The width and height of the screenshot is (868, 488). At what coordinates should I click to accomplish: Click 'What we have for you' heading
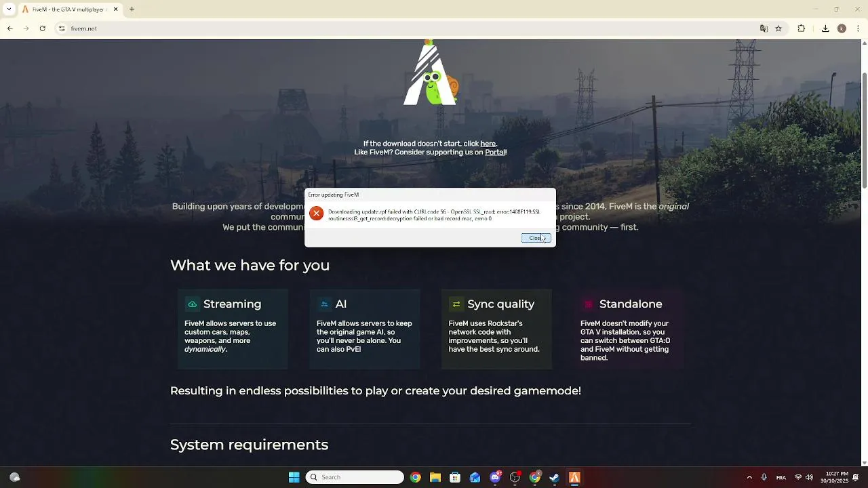coord(250,265)
